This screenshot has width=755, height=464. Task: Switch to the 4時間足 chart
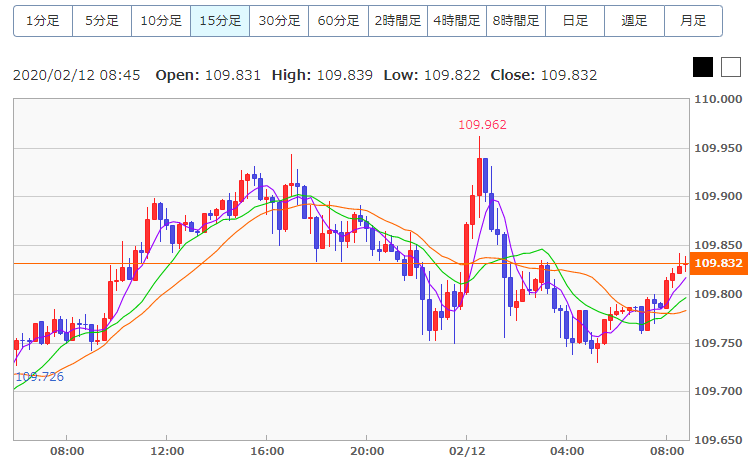[457, 21]
